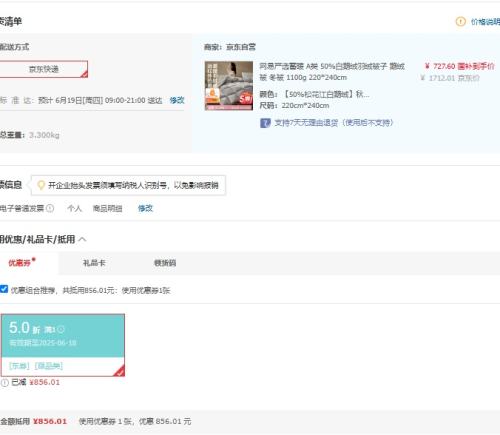This screenshot has width=500, height=435.
Task: Open the goose down quilt product thumbnail
Action: coord(229,86)
